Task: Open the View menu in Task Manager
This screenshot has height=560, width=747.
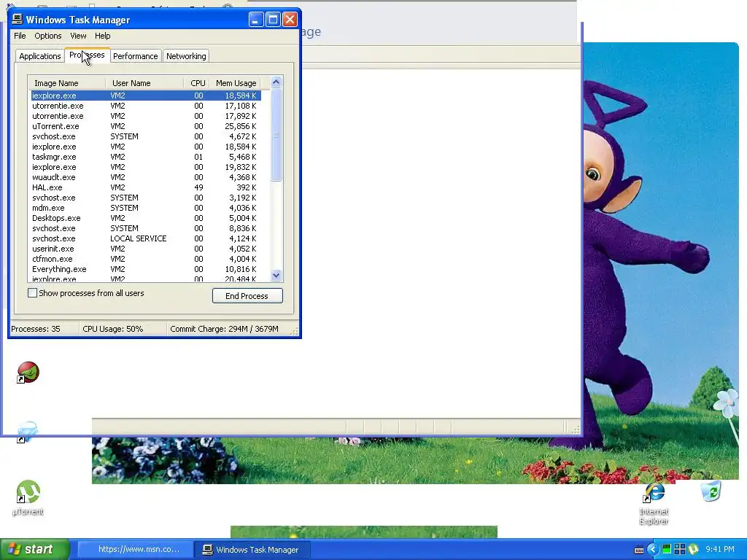Action: click(x=78, y=36)
